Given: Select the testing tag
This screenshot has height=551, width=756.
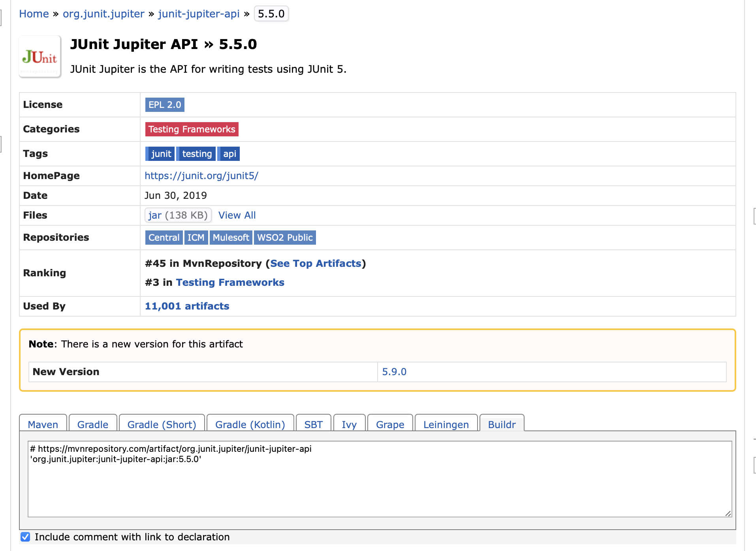Looking at the screenshot, I should 196,154.
